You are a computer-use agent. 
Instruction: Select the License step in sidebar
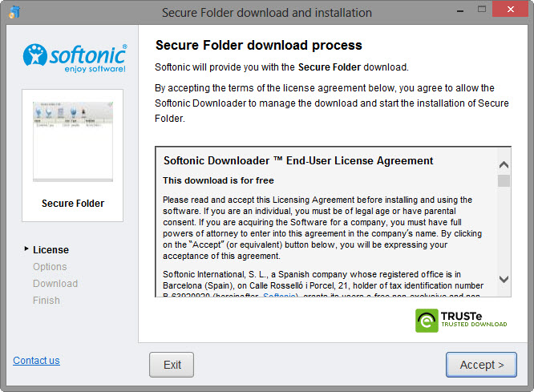[51, 249]
